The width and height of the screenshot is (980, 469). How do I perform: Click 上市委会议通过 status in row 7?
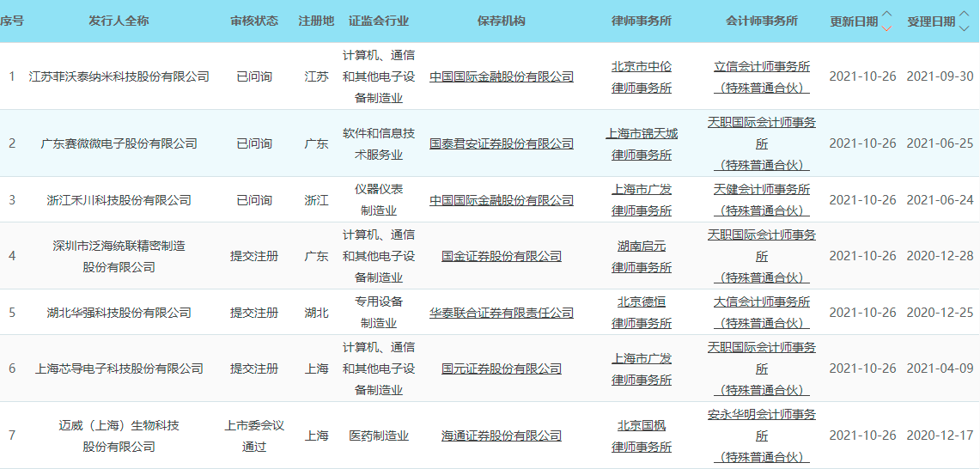pos(254,435)
